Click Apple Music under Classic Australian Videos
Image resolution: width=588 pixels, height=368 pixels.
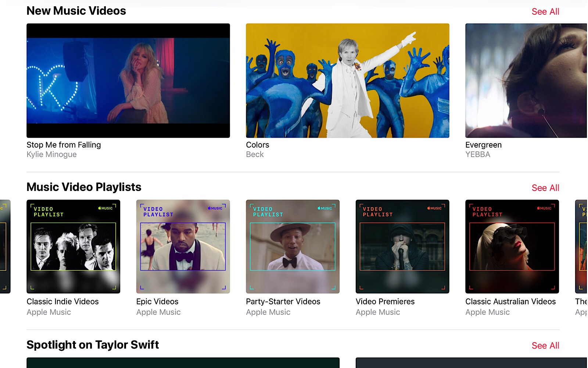[487, 312]
